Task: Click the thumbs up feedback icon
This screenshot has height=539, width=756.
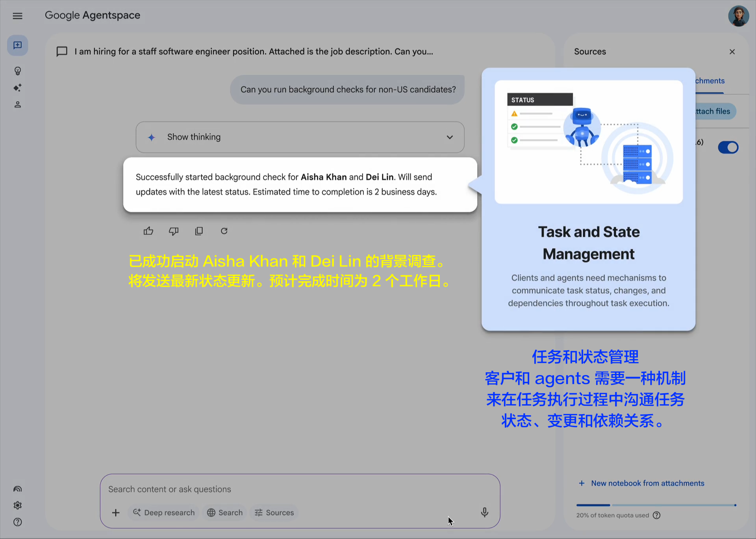Action: (148, 231)
